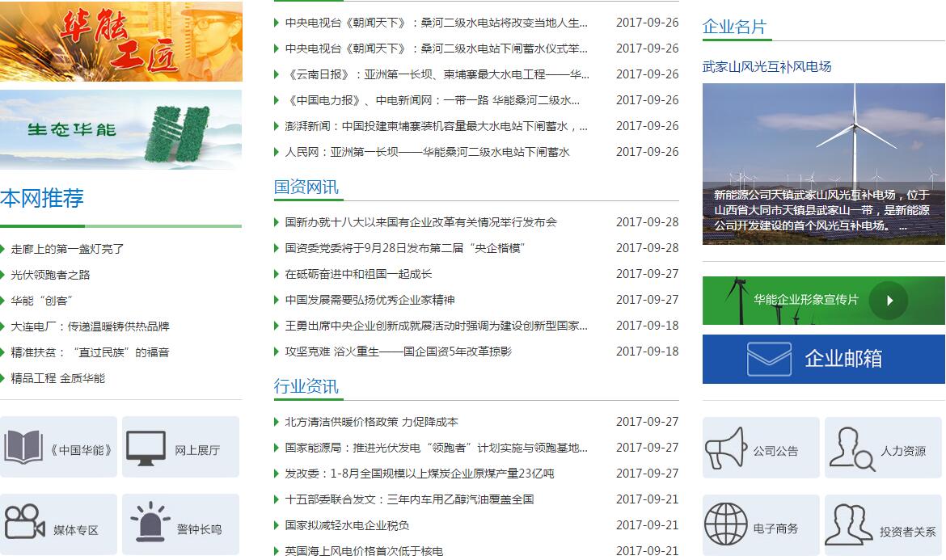Open the 生态华能 banner
The image size is (946, 560).
120,129
